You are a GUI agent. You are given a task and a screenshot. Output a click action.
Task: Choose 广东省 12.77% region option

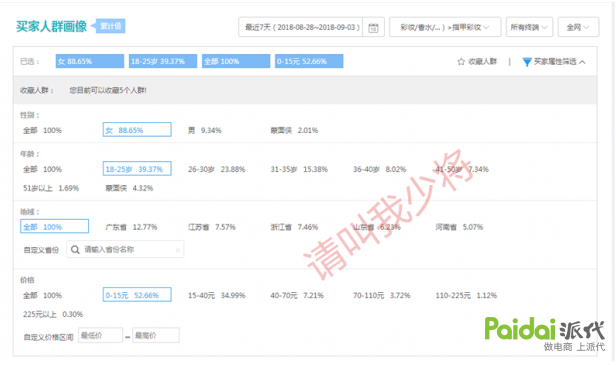[x=131, y=227]
